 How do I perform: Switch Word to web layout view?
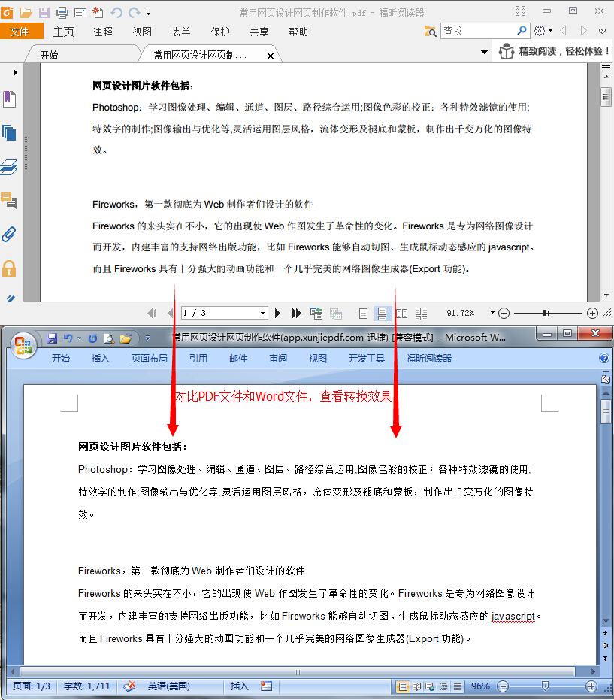[x=430, y=686]
